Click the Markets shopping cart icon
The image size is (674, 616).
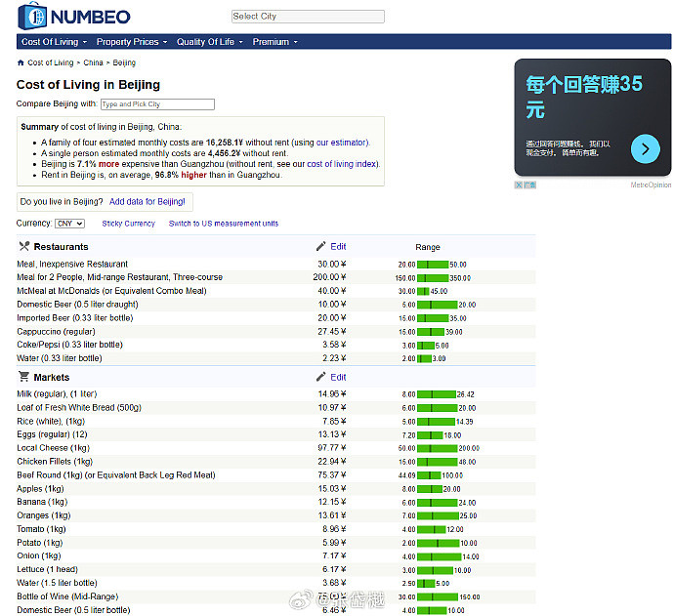pos(23,377)
